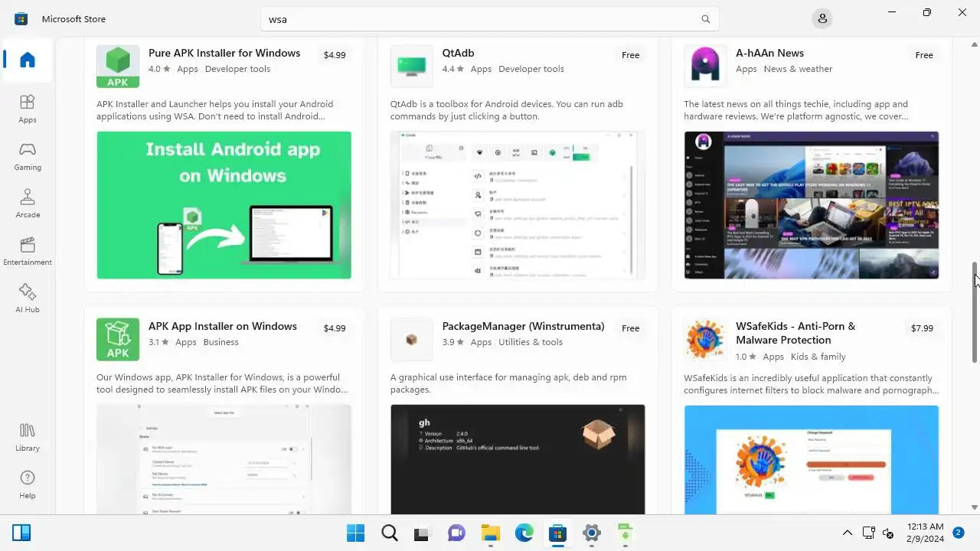The width and height of the screenshot is (980, 551).
Task: Click the search magnifier icon
Action: 705,19
